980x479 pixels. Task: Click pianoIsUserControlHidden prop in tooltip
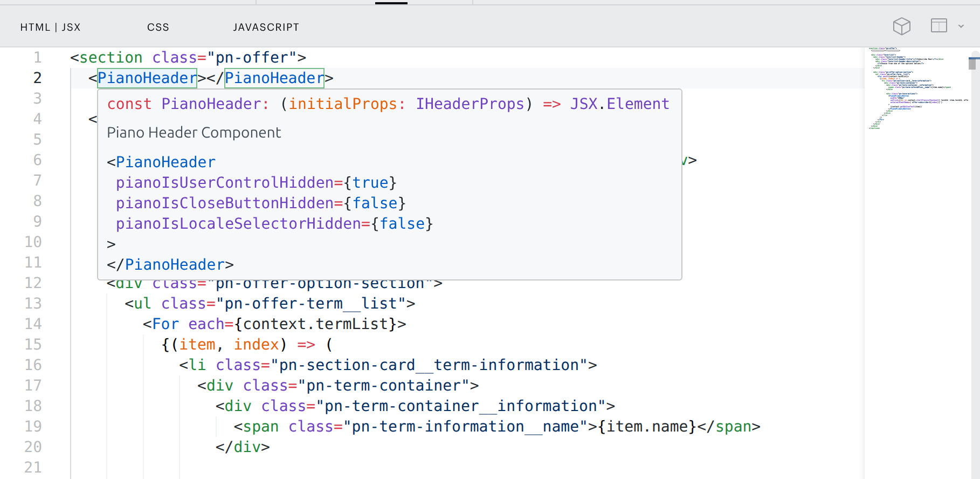tap(225, 182)
